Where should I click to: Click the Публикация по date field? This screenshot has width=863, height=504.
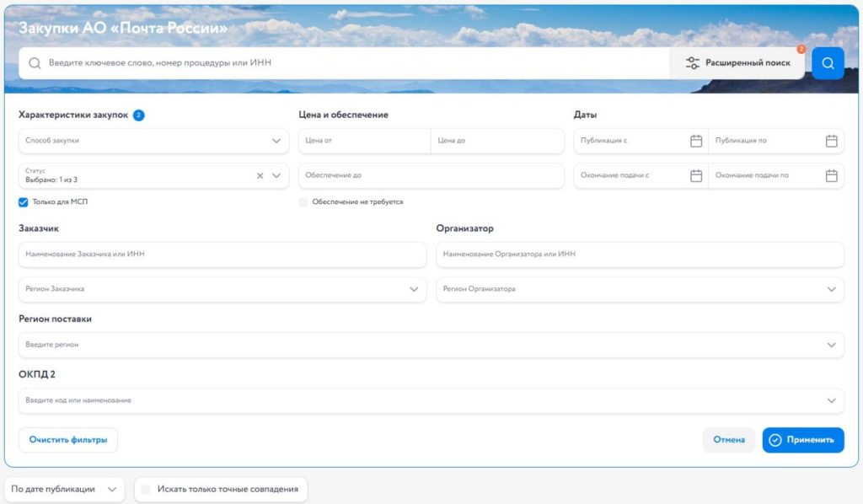click(776, 141)
